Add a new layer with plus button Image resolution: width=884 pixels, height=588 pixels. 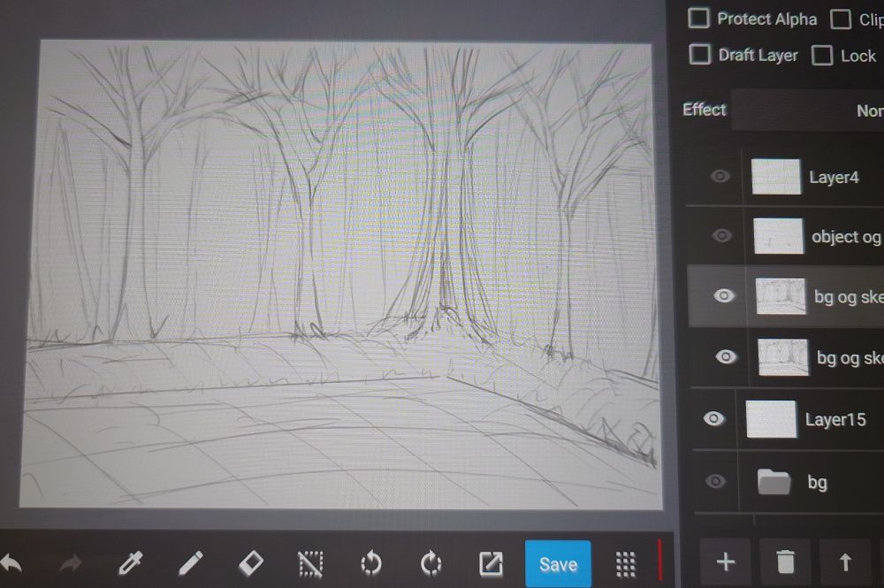pyautogui.click(x=725, y=561)
